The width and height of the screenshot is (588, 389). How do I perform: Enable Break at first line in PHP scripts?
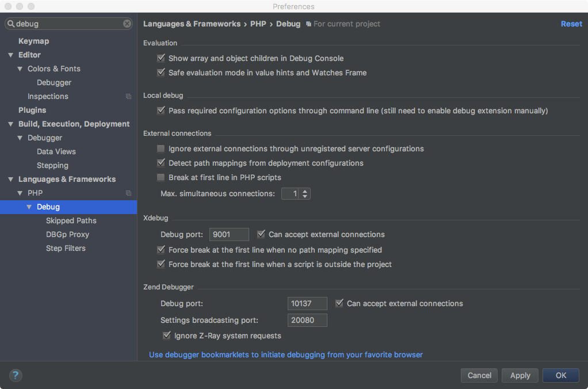[x=161, y=177]
